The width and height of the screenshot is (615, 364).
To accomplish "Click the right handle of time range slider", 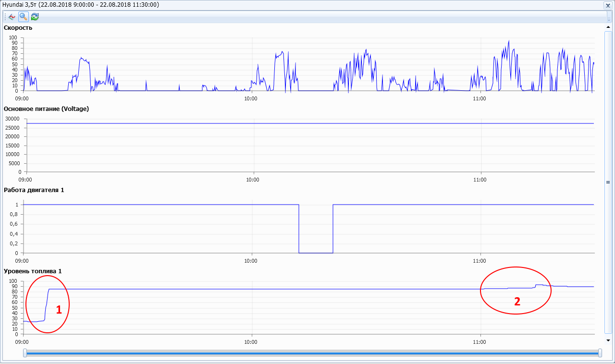I will click(600, 353).
